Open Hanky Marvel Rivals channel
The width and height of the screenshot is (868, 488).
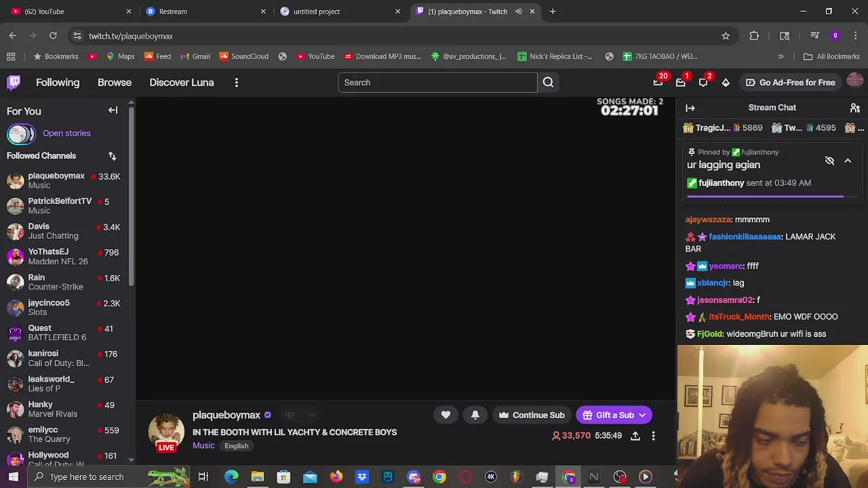coord(64,409)
